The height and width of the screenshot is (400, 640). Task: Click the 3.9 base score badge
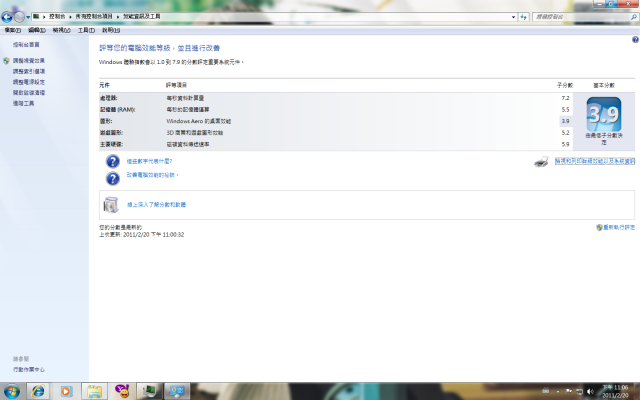(604, 114)
